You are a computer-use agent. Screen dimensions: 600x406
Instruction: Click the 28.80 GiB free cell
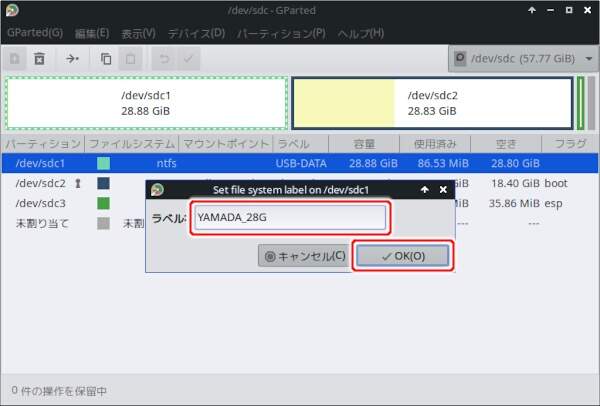pyautogui.click(x=515, y=163)
